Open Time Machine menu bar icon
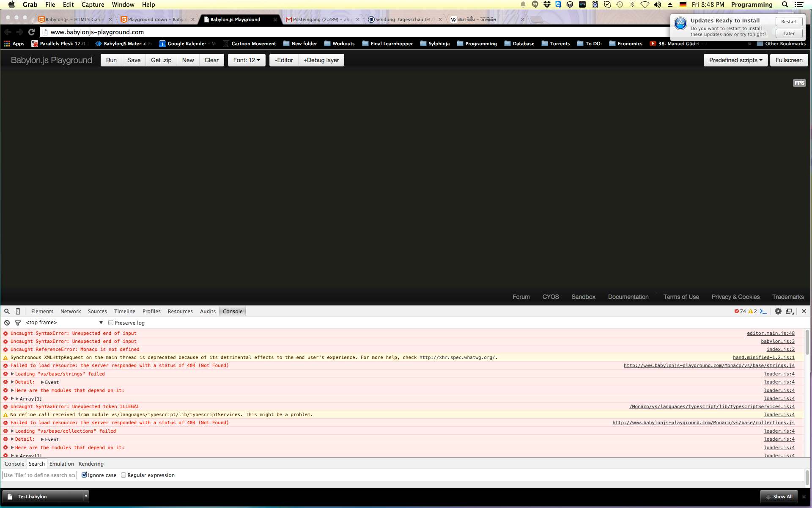Screen dimensions: 812x508 click(x=620, y=5)
